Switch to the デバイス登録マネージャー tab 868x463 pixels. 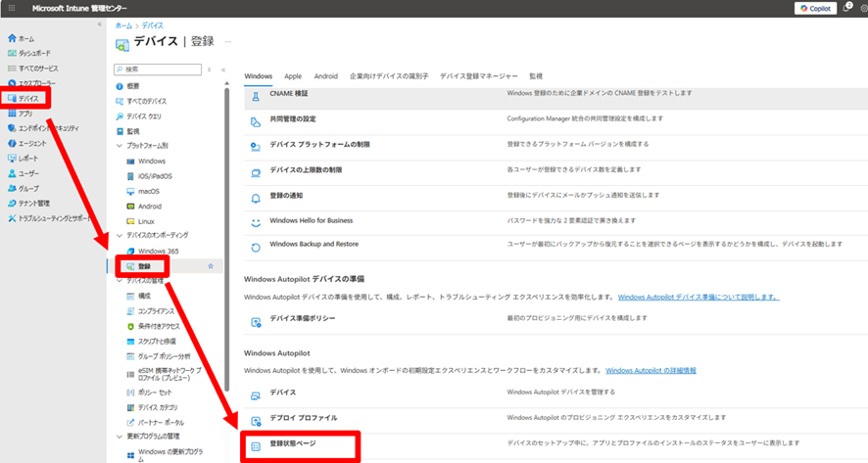477,76
